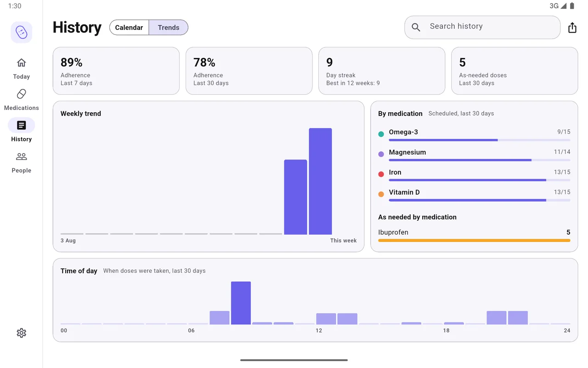This screenshot has height=368, width=588.
Task: Open the Medications pill icon
Action: pyautogui.click(x=22, y=94)
